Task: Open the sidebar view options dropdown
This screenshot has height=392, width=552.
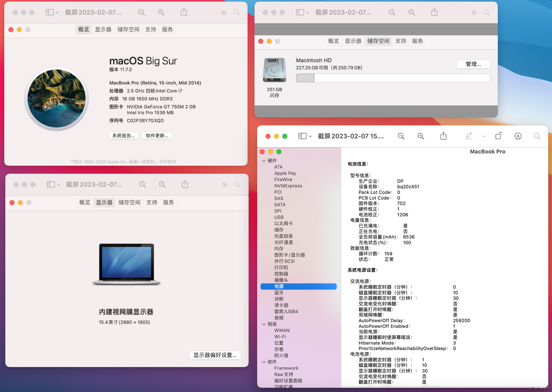Action: coord(310,136)
